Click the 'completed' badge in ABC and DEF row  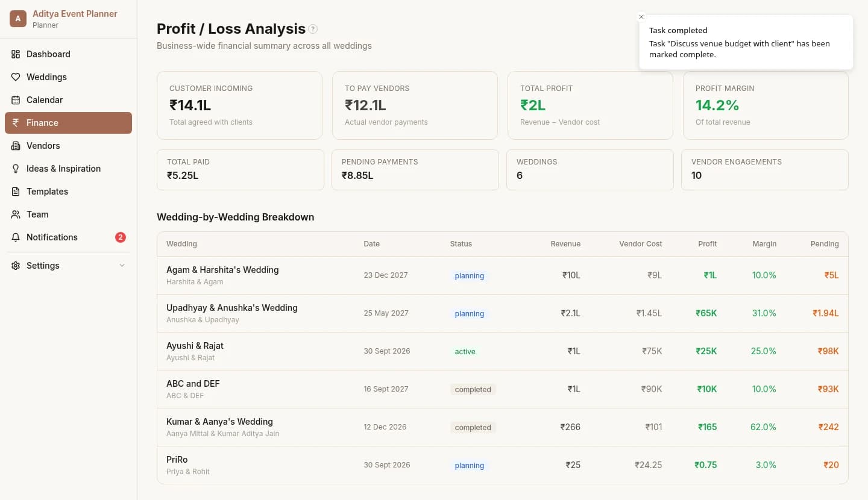473,390
